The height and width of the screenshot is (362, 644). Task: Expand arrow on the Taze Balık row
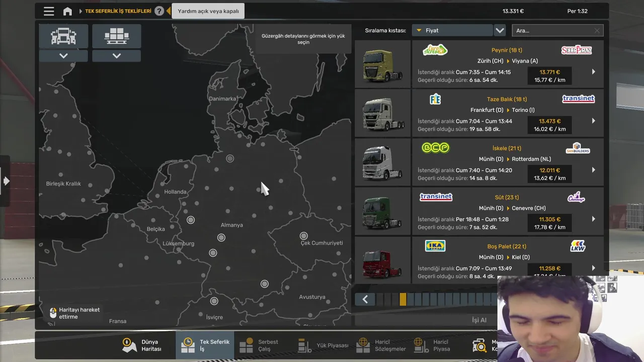594,121
